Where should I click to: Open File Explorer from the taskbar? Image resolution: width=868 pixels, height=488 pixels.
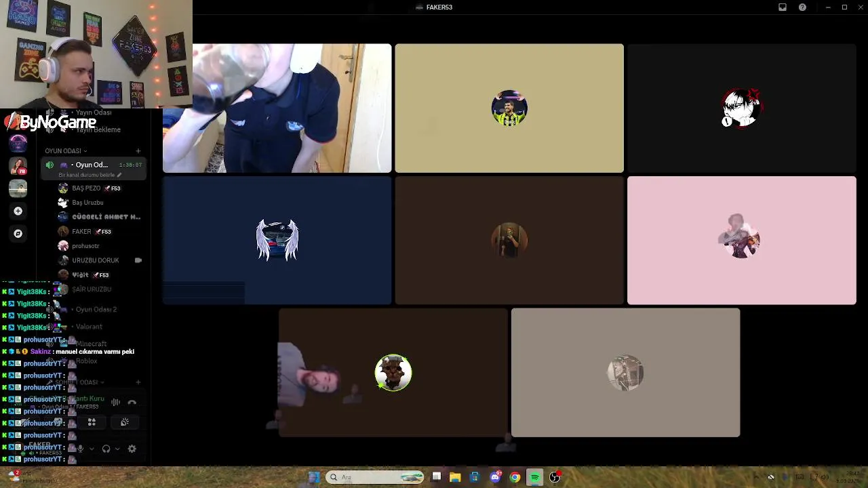tap(455, 477)
